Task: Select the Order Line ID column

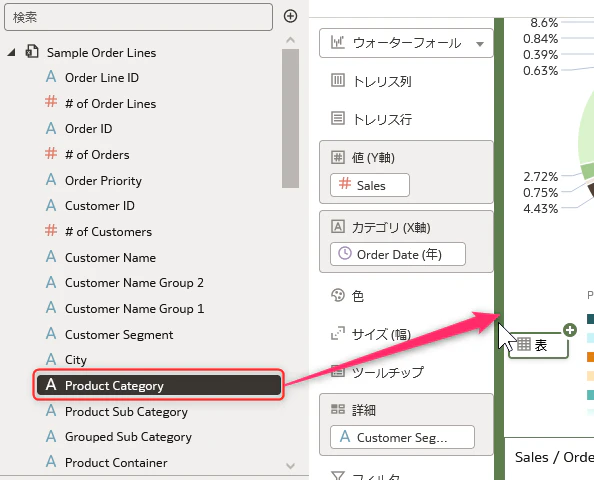Action: (102, 78)
